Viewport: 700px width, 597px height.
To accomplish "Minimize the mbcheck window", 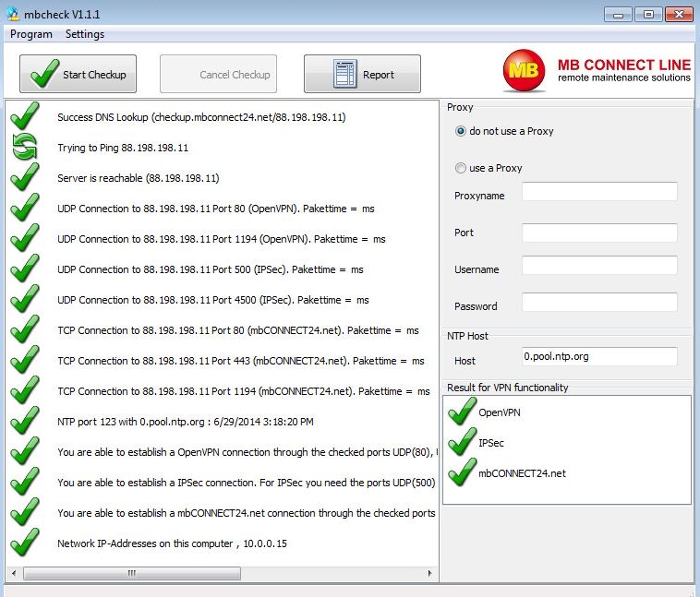I will 618,15.
